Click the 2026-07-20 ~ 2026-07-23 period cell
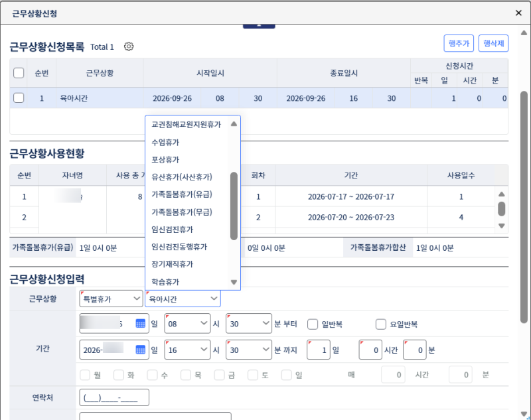Screen dimensions: 531x420 351,217
